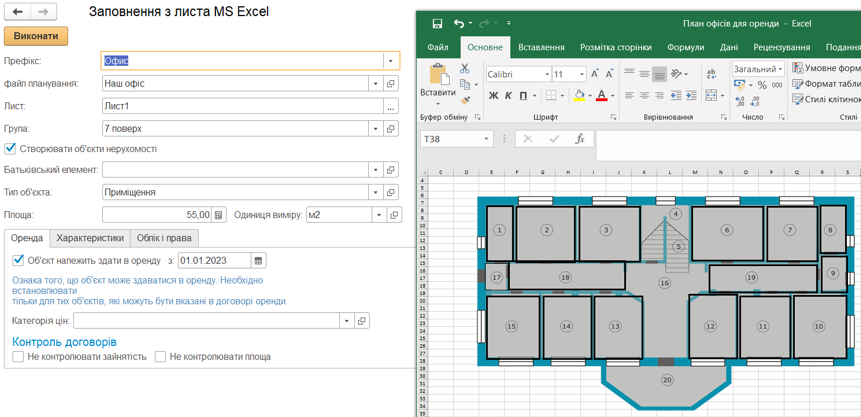Click the Merge and Center icon
Image resolution: width=861 pixels, height=417 pixels.
[711, 95]
